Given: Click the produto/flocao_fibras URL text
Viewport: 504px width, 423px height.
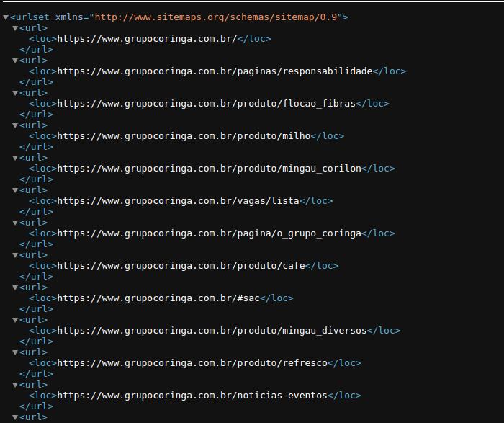Looking at the screenshot, I should [207, 104].
